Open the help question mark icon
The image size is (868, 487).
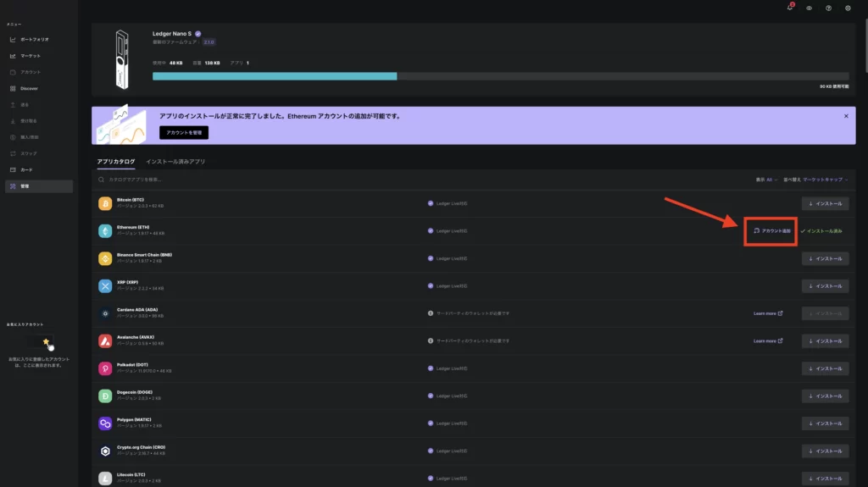(x=829, y=8)
